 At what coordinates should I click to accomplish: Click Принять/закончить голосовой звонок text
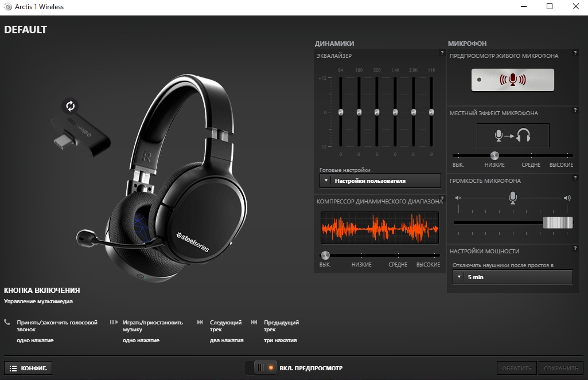click(x=57, y=326)
